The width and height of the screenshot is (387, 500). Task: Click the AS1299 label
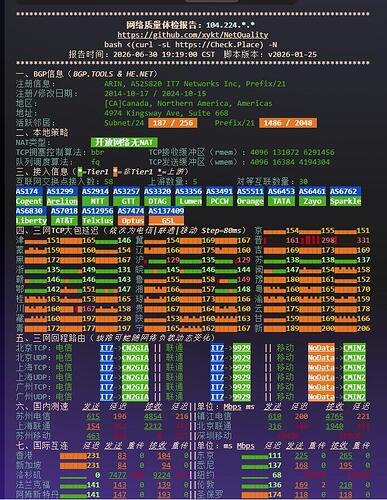62,191
